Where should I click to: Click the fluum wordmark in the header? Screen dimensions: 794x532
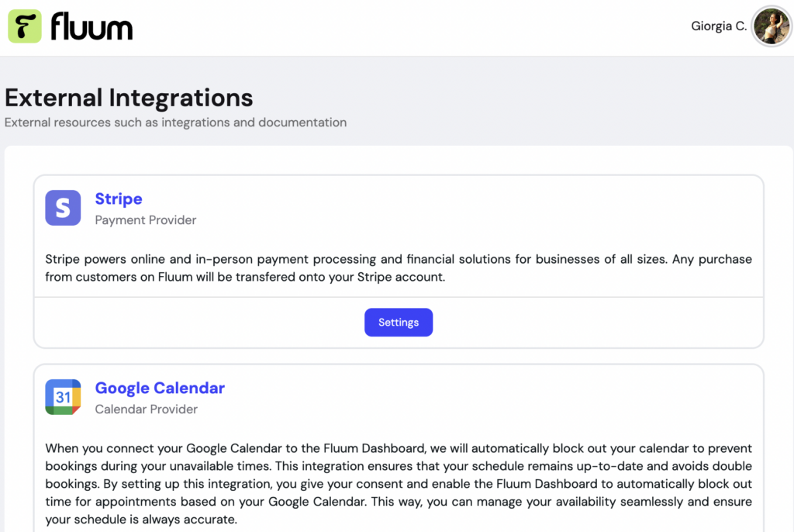pyautogui.click(x=91, y=27)
